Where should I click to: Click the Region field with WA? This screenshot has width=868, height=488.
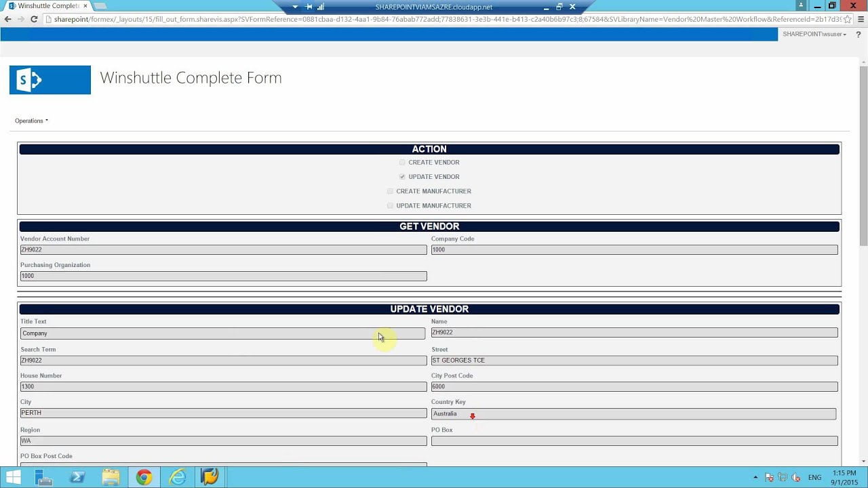coord(223,441)
